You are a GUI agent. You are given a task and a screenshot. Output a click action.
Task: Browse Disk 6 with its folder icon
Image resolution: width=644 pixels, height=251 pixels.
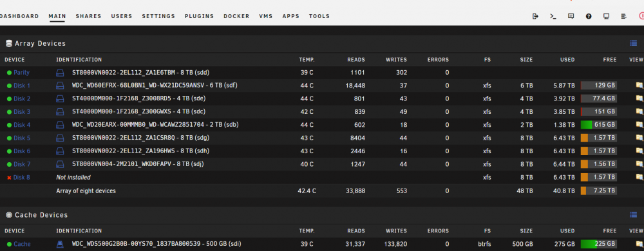[639, 151]
